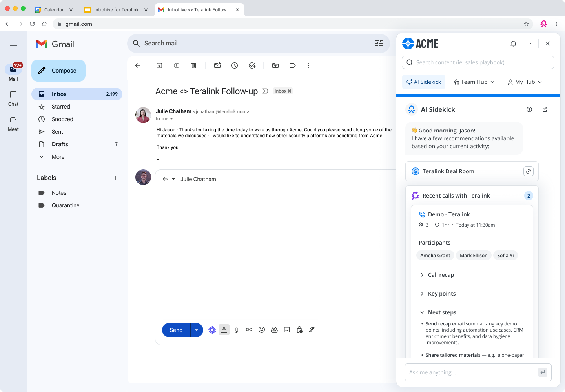Expand the Call recap section
565x392 pixels.
pos(472,275)
